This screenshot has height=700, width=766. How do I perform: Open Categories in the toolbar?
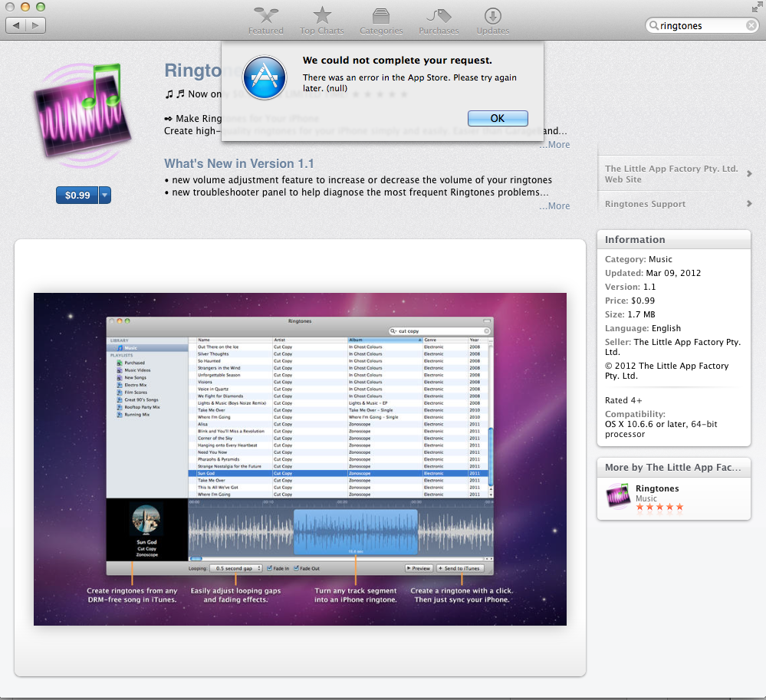(x=381, y=21)
